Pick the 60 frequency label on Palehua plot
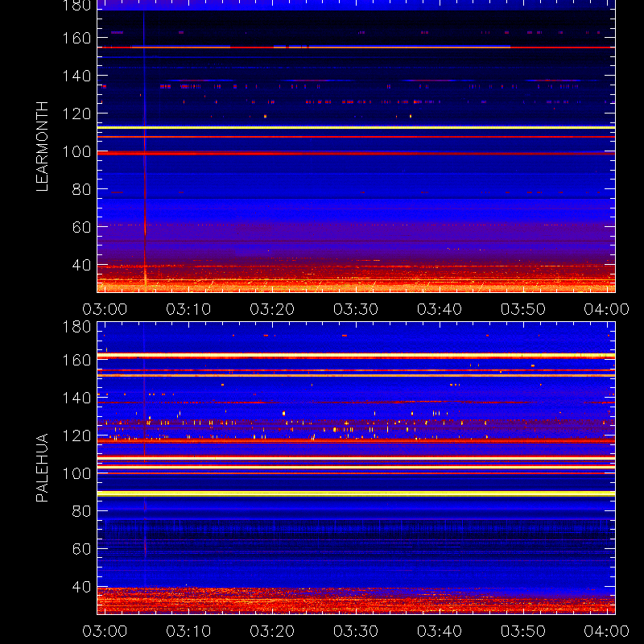Screen dimensions: 644x644 [x=81, y=549]
